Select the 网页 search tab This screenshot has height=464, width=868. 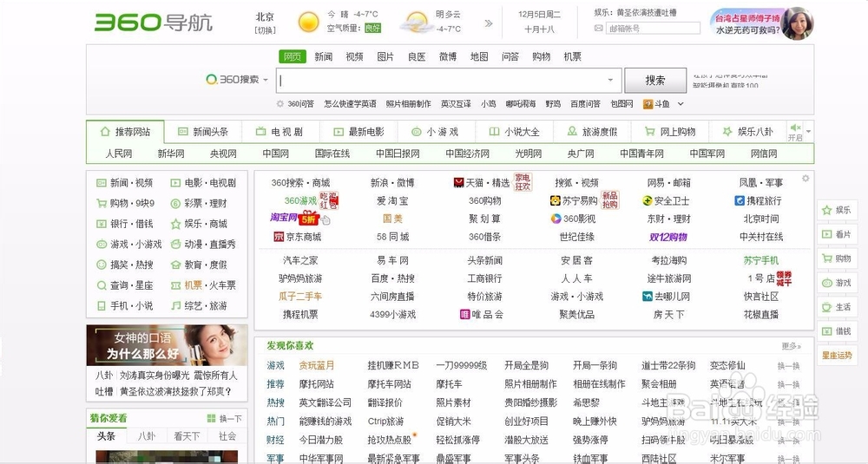point(293,56)
